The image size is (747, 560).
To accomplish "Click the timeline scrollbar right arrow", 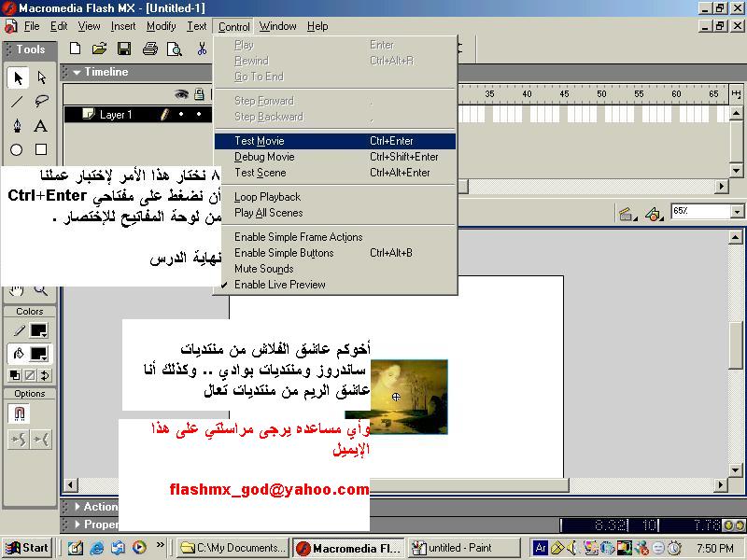I will click(x=722, y=186).
